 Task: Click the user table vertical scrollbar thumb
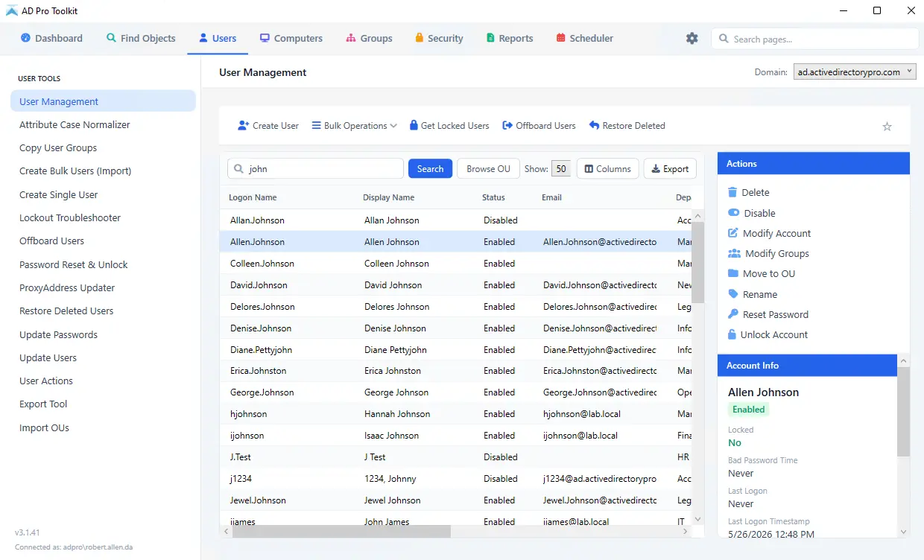(698, 262)
